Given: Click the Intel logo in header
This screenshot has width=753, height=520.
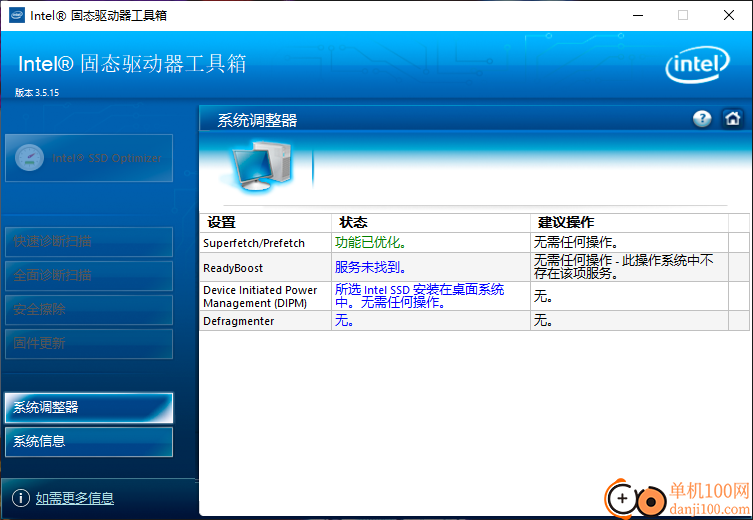Looking at the screenshot, I should pos(697,64).
